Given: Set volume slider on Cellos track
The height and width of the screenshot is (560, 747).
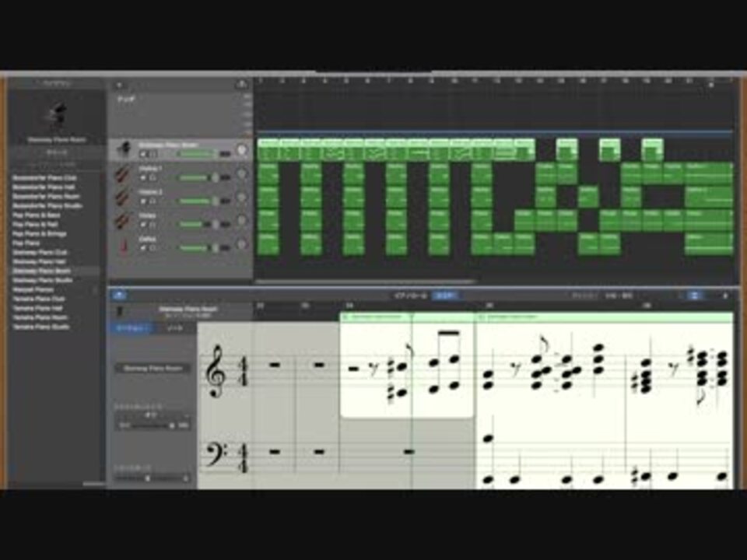Looking at the screenshot, I should [x=203, y=247].
